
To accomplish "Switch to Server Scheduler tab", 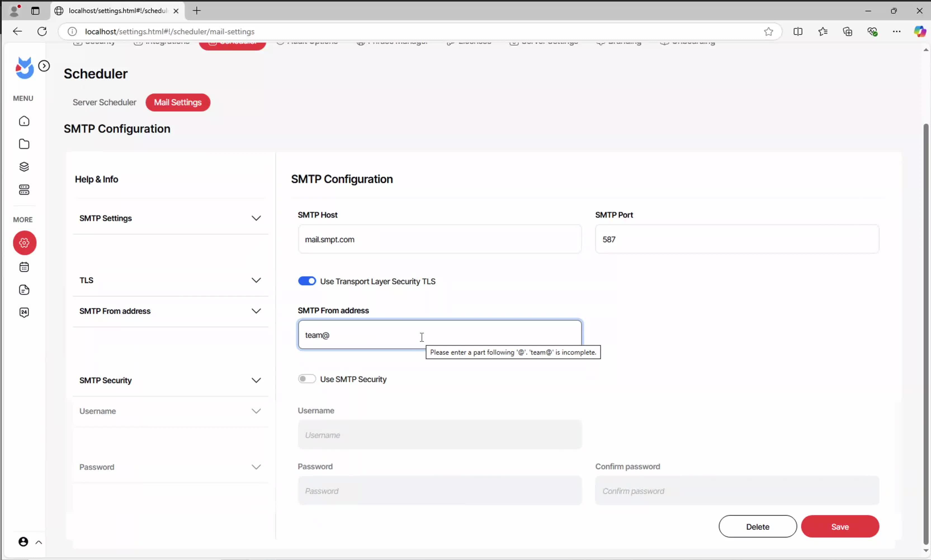I will 104,102.
